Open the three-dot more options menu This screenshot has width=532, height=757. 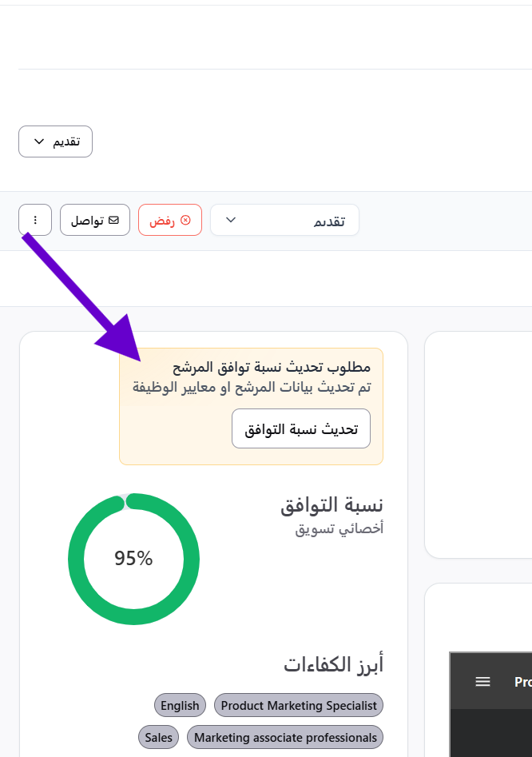[x=35, y=220]
